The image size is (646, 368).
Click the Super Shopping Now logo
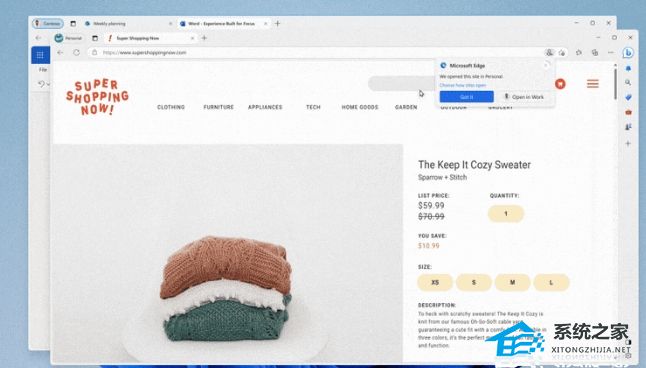tap(97, 97)
